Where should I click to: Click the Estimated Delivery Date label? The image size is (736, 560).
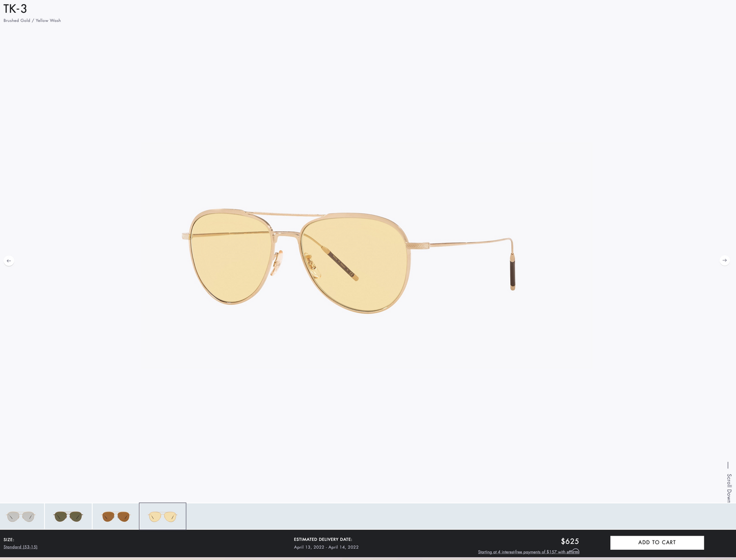pos(323,539)
